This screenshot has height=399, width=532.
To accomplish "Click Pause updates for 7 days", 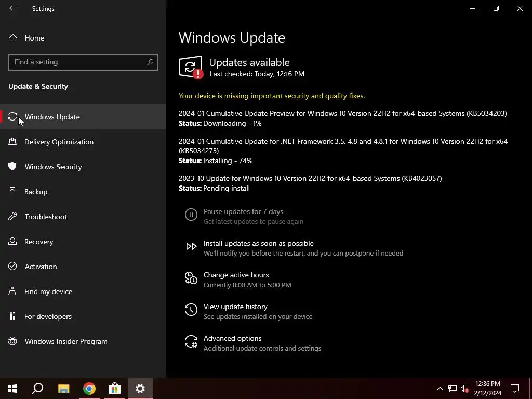I will pos(243,212).
